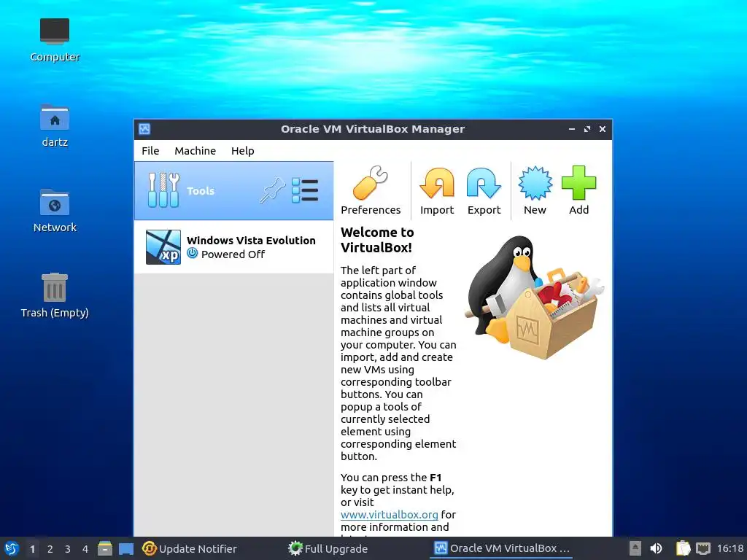Viewport: 747px width, 560px height.
Task: Open the Tools list menu icon
Action: coord(304,190)
